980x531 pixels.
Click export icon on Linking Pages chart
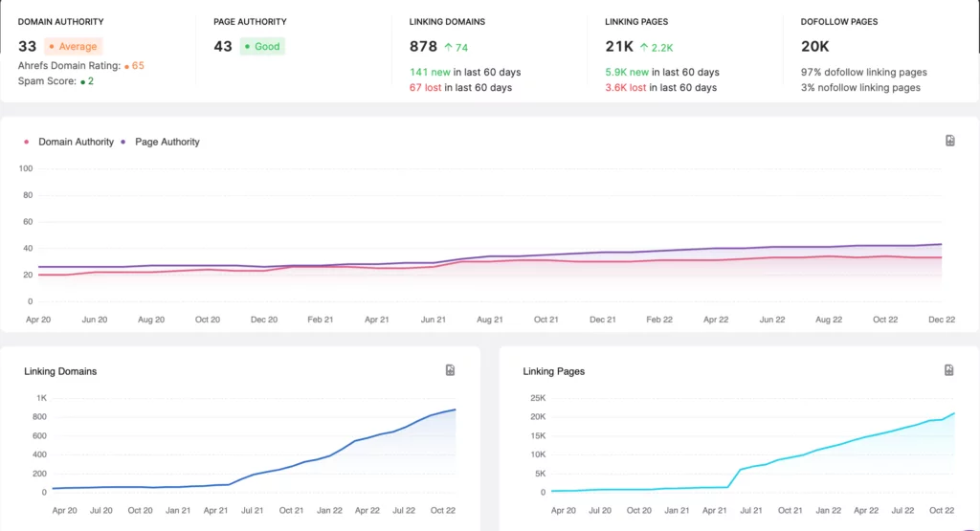click(x=949, y=370)
